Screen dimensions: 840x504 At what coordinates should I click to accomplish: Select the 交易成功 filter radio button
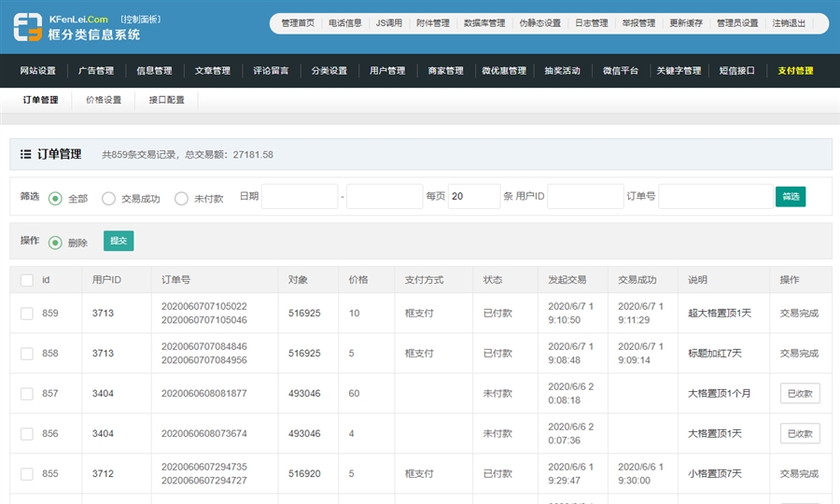pyautogui.click(x=108, y=198)
